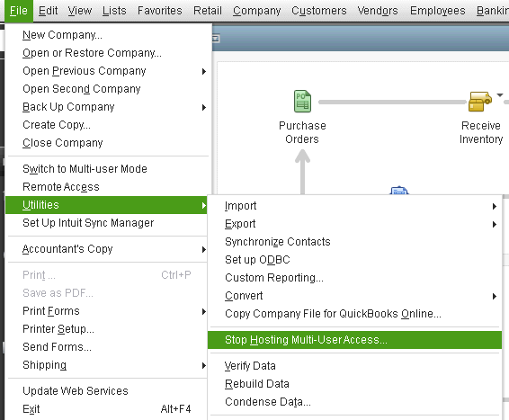Open the Receive Inventory icon
Image resolution: width=509 pixels, height=420 pixels.
(480, 102)
